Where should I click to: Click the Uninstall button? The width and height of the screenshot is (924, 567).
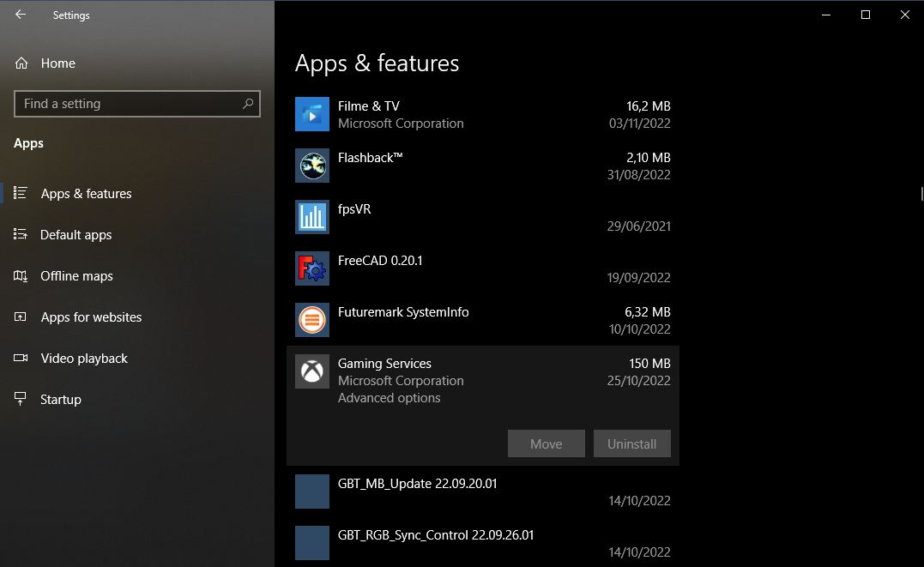click(x=631, y=443)
